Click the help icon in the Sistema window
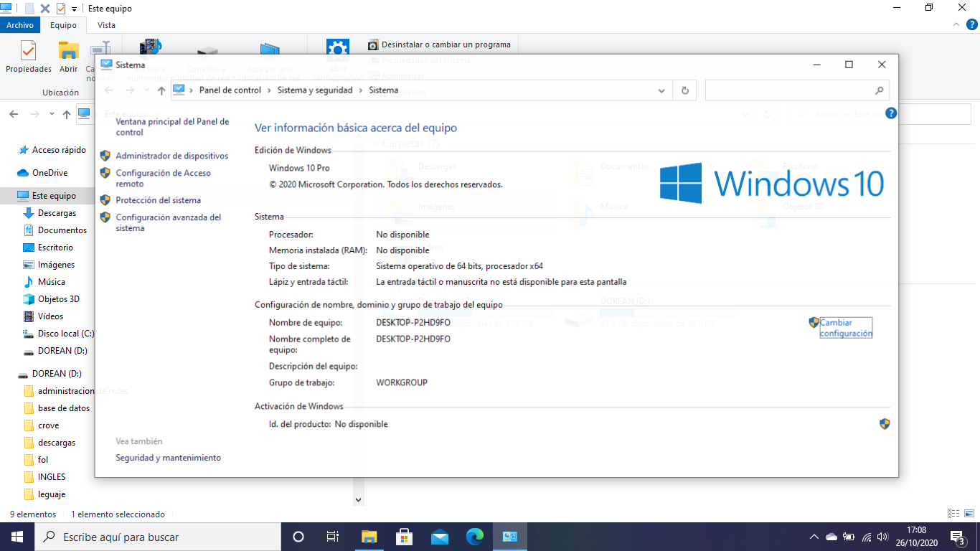 (891, 113)
